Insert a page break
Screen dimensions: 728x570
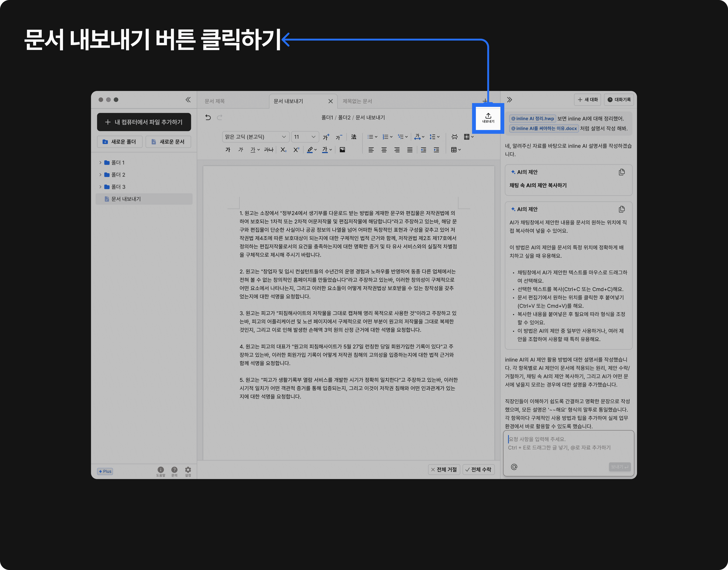pyautogui.click(x=455, y=137)
